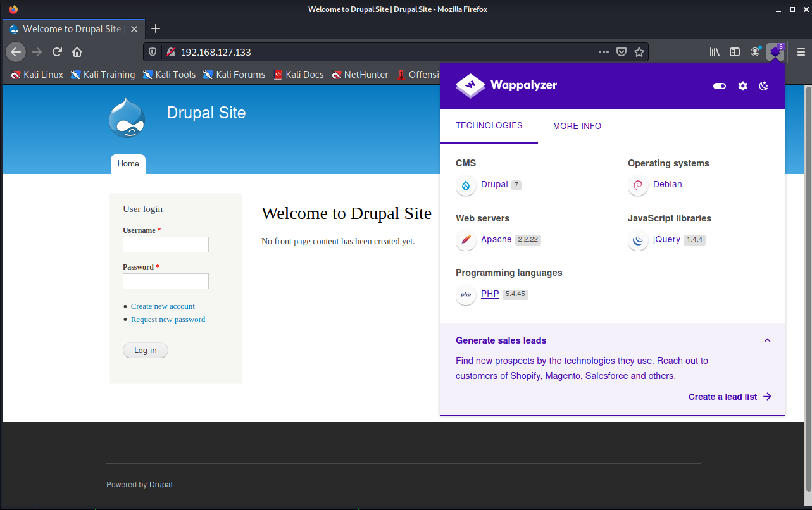812x510 pixels.
Task: Go to the Firefox home page
Action: (x=77, y=52)
